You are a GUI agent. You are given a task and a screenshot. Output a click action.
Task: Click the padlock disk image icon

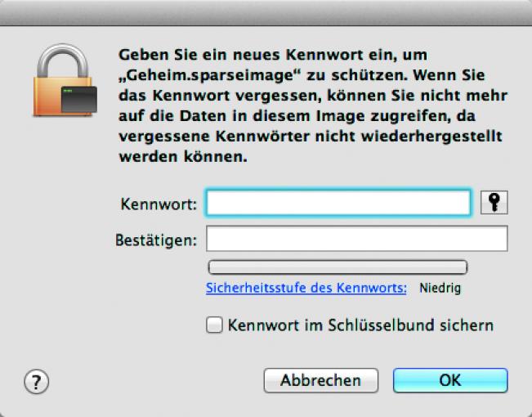click(x=65, y=80)
